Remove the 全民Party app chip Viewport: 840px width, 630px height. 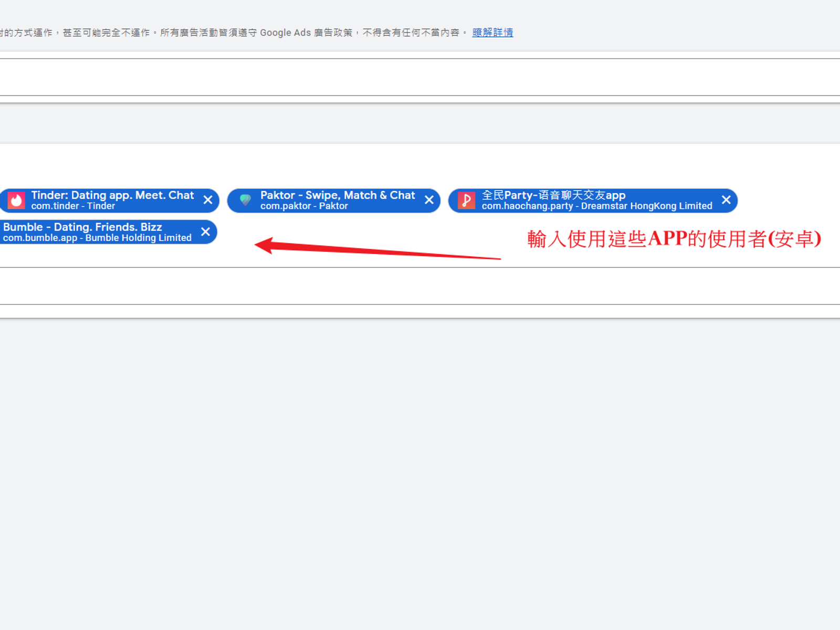tap(726, 200)
